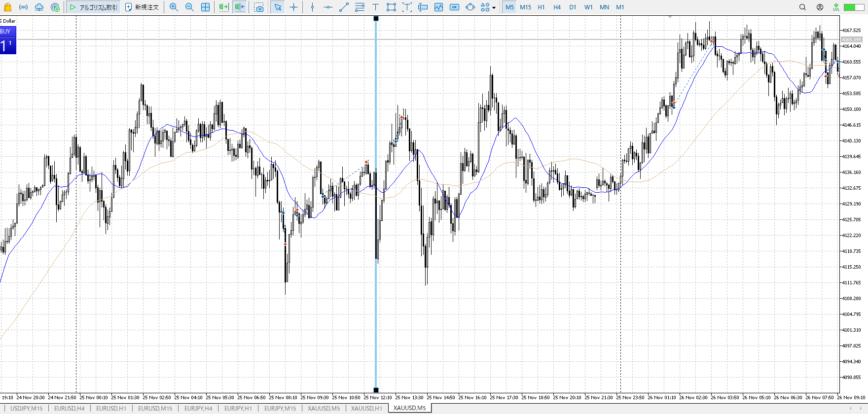Switch timeframe to H4
Viewport: 868px width, 414px height.
[x=557, y=7]
